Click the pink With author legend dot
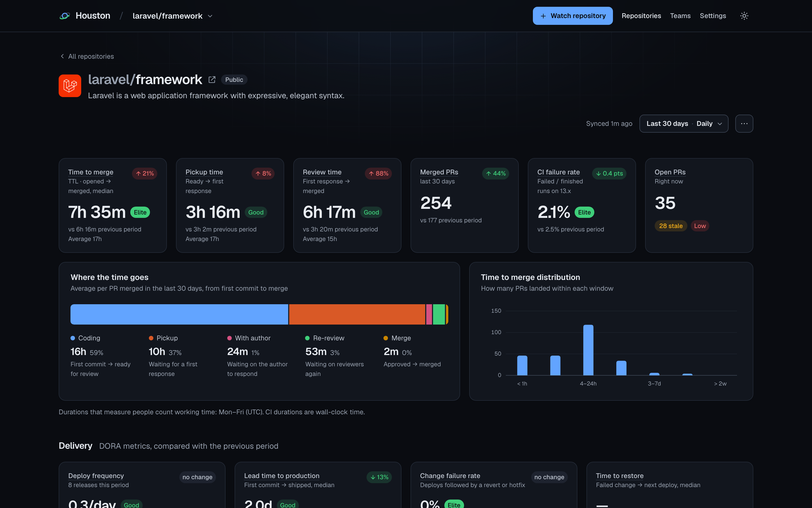 (230, 338)
